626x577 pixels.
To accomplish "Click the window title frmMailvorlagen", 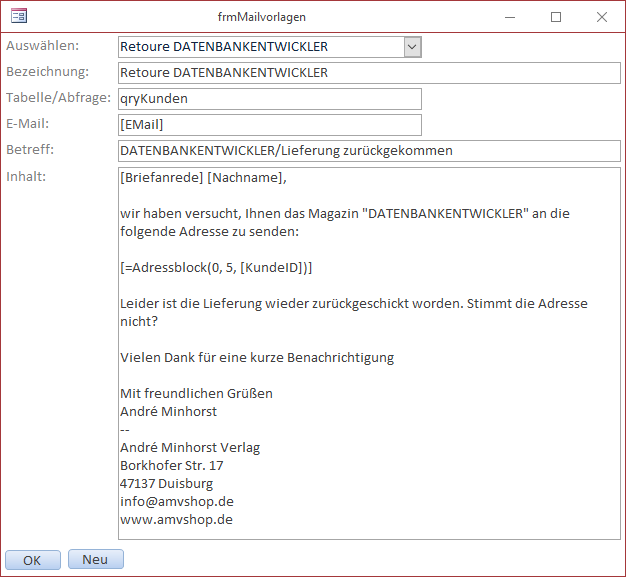I will (x=261, y=17).
